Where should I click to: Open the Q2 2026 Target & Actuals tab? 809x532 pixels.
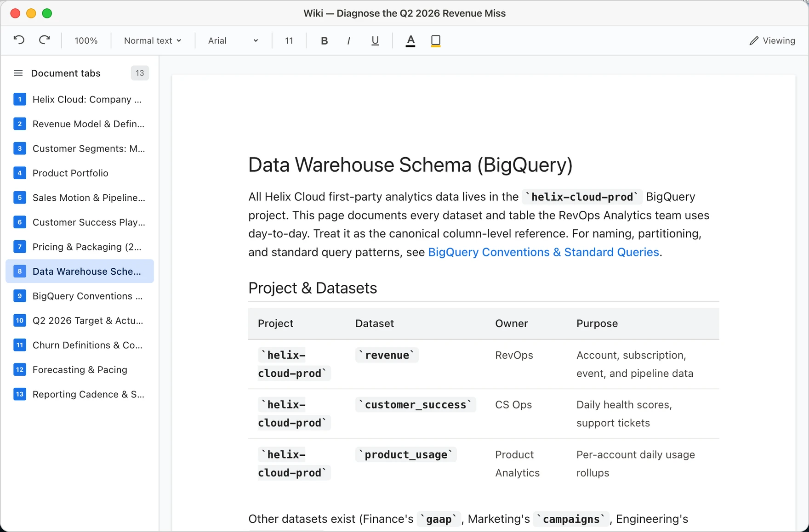pyautogui.click(x=80, y=321)
